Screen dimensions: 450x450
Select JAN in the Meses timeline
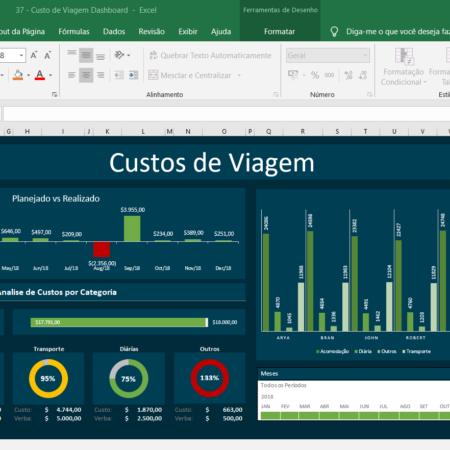[x=270, y=415]
